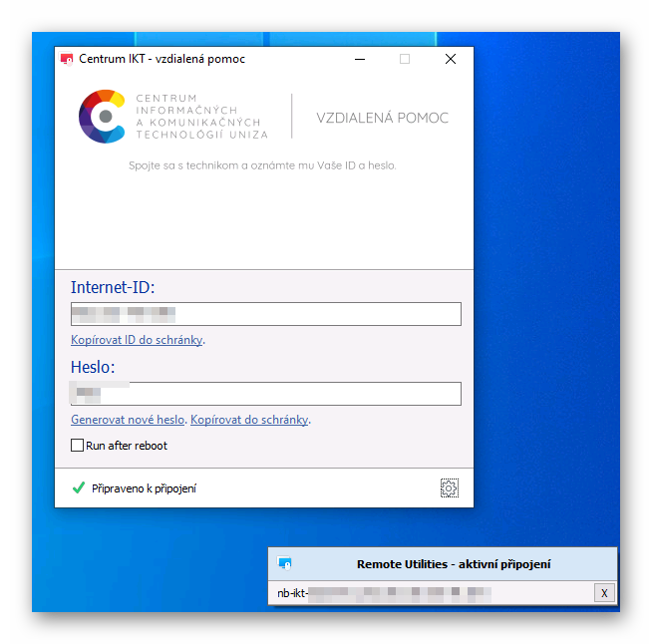Click the Spojte sa s technikom instruction text
This screenshot has height=644, width=652.
(x=262, y=165)
